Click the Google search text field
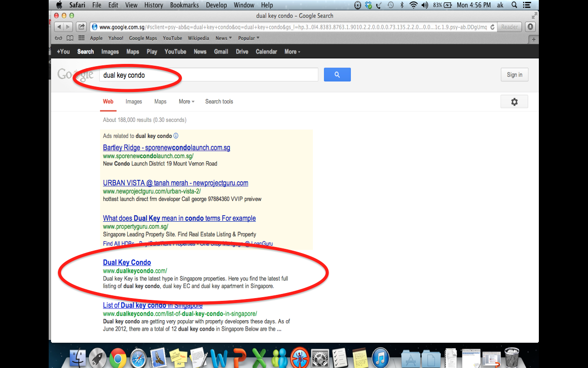Image resolution: width=588 pixels, height=368 pixels. pos(209,75)
